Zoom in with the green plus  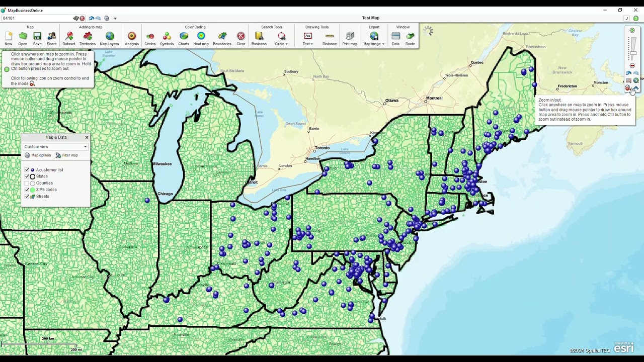click(x=632, y=31)
